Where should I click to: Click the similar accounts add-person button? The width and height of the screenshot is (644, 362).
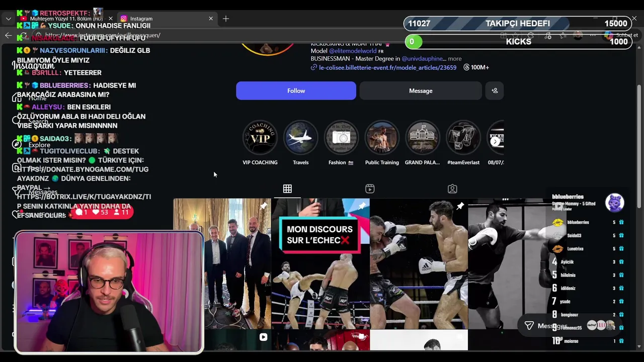495,90
